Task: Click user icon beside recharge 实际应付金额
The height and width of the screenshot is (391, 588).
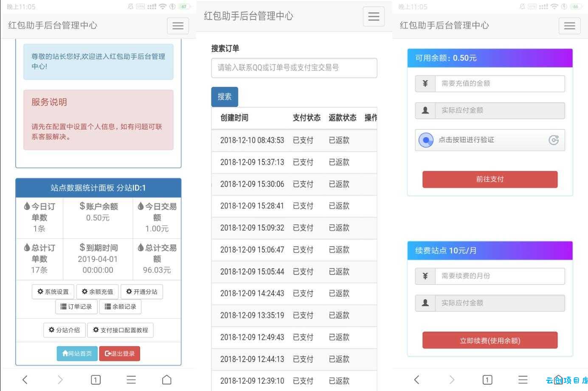Action: [x=425, y=110]
